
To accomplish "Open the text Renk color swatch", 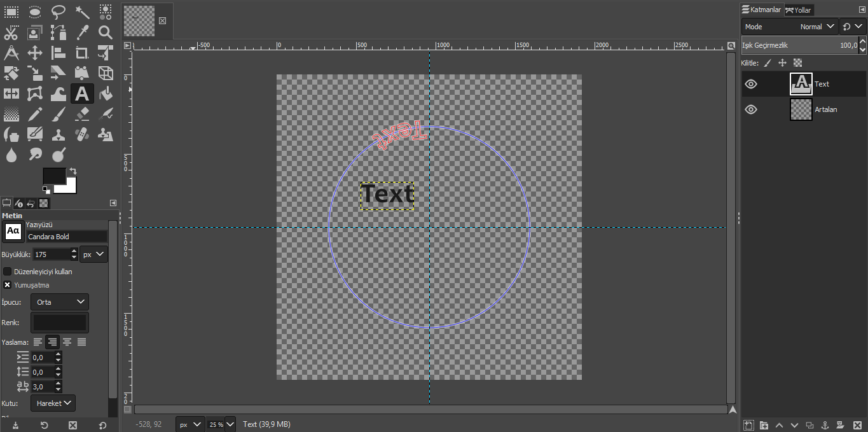I will pyautogui.click(x=60, y=323).
